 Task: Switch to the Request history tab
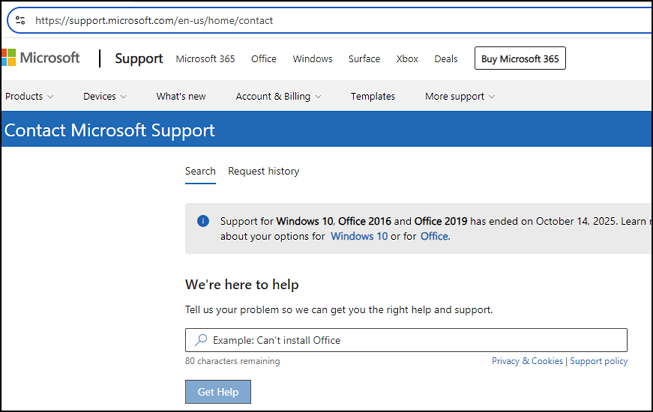(x=264, y=171)
